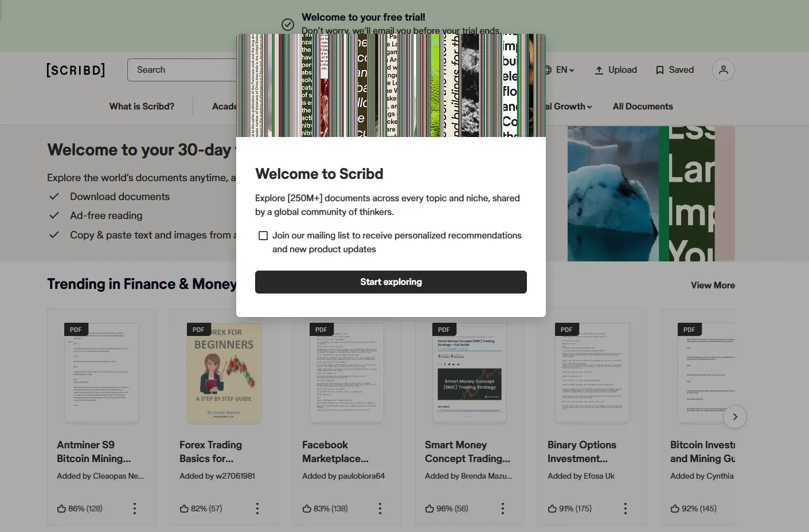This screenshot has height=532, width=809.
Task: Click the free trial checkmark icon
Action: [x=288, y=24]
